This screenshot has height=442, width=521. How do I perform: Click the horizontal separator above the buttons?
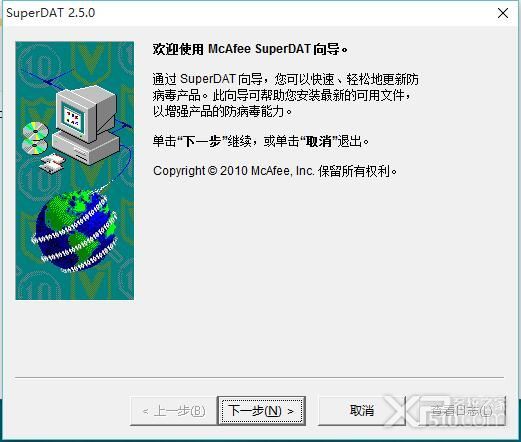pyautogui.click(x=259, y=377)
